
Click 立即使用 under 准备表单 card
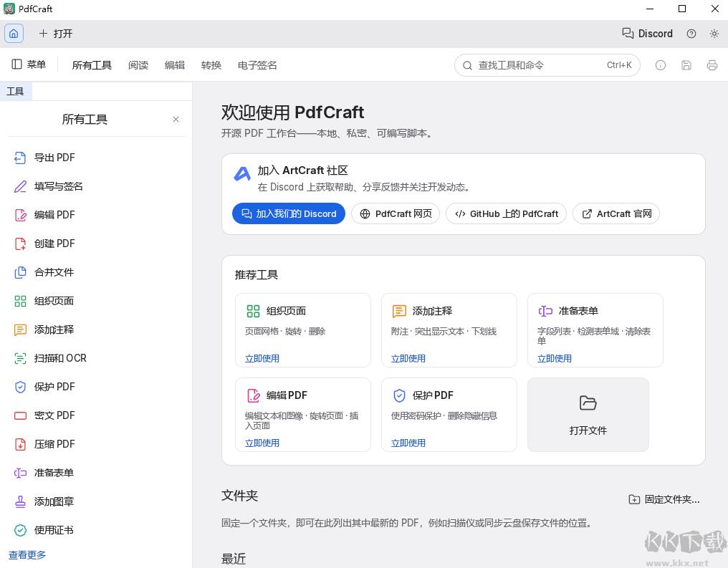555,358
